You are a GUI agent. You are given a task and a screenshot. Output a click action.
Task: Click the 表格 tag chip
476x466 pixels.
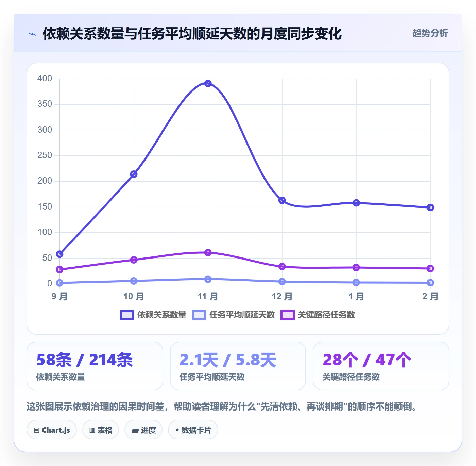[x=101, y=430]
